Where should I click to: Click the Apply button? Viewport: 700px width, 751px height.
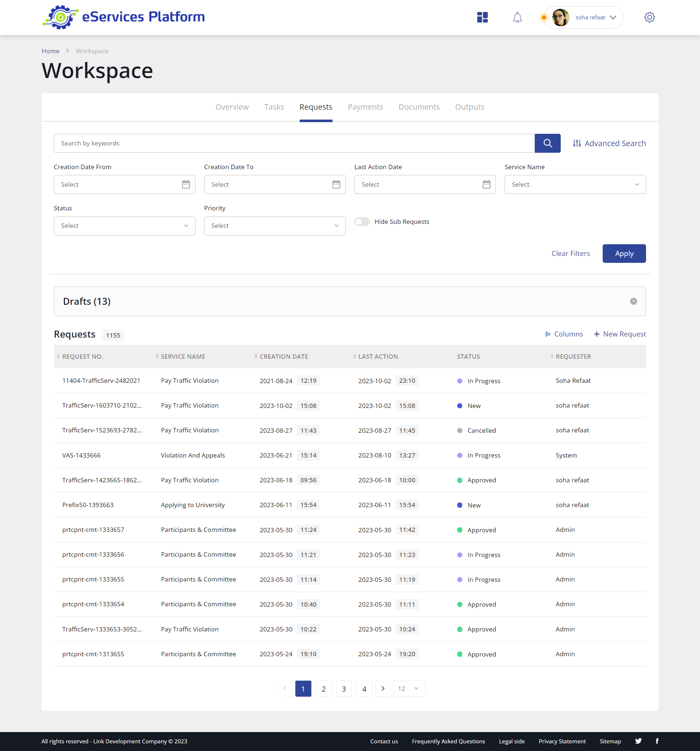tap(624, 253)
